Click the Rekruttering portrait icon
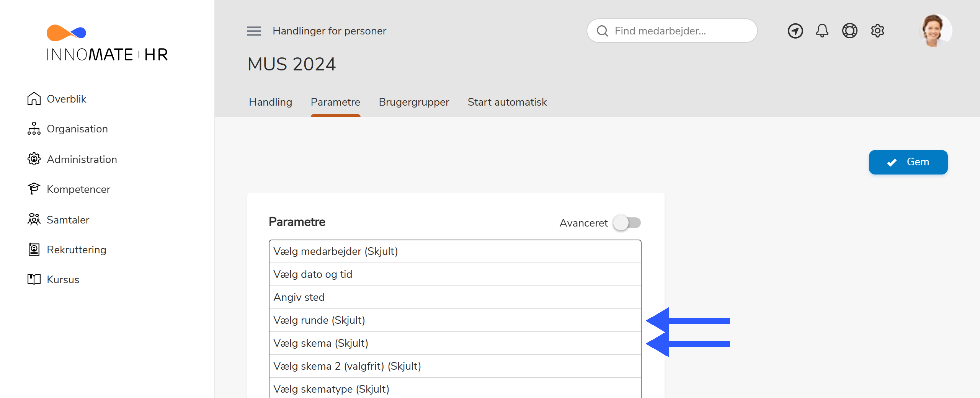This screenshot has height=398, width=980. 34,250
